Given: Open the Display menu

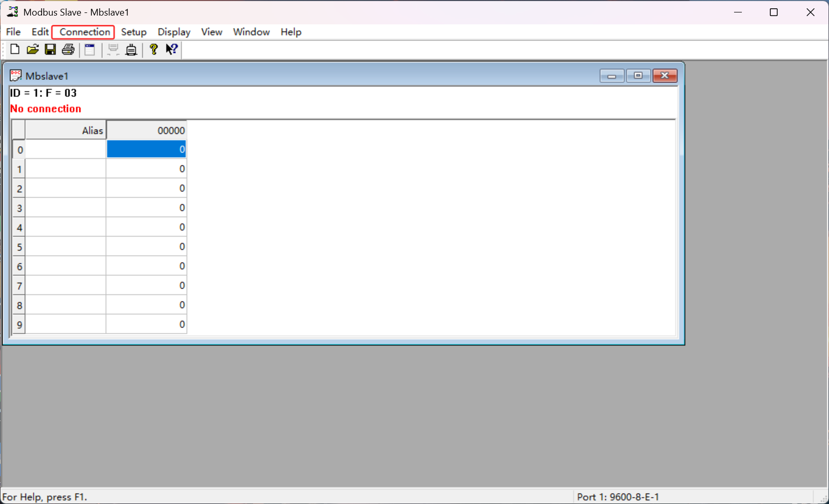Looking at the screenshot, I should tap(174, 32).
